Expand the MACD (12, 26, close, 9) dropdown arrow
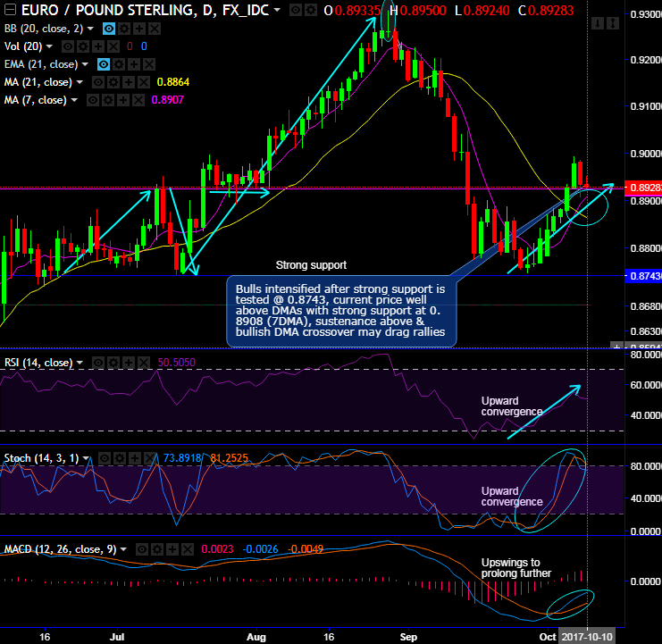This screenshot has height=644, width=662. (123, 549)
